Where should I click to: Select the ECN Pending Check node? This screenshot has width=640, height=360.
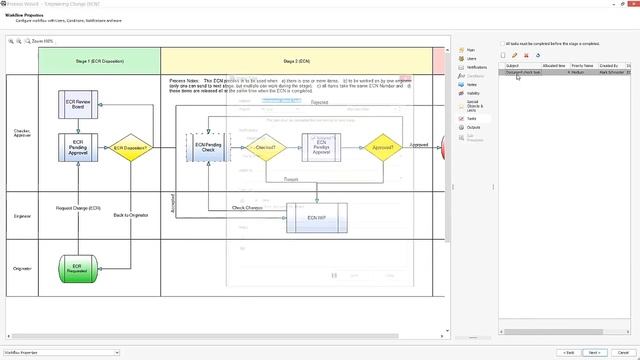coord(208,147)
